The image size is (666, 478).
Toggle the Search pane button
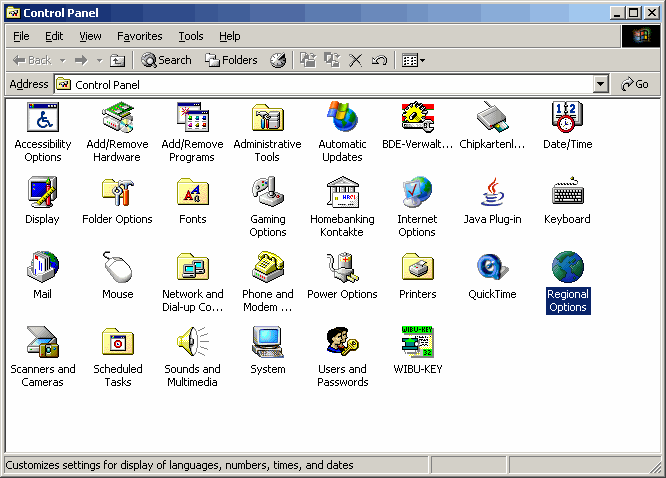point(166,60)
